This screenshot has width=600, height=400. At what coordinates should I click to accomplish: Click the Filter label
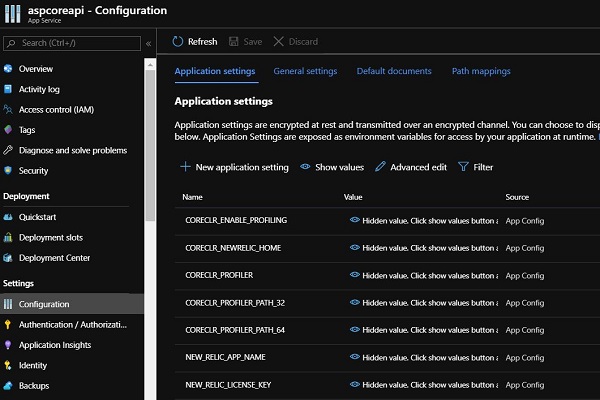(x=483, y=167)
